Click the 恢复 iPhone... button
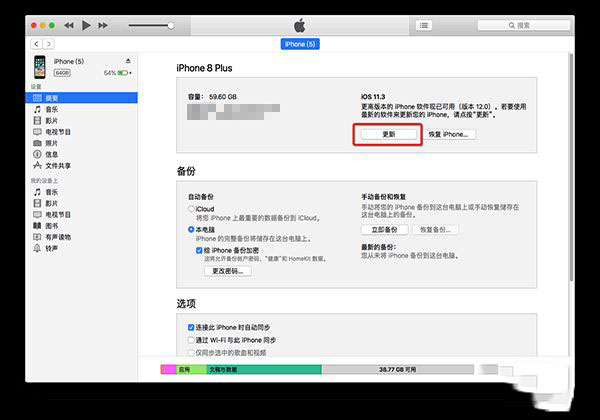Viewport: 600px width, 420px height. [x=450, y=134]
